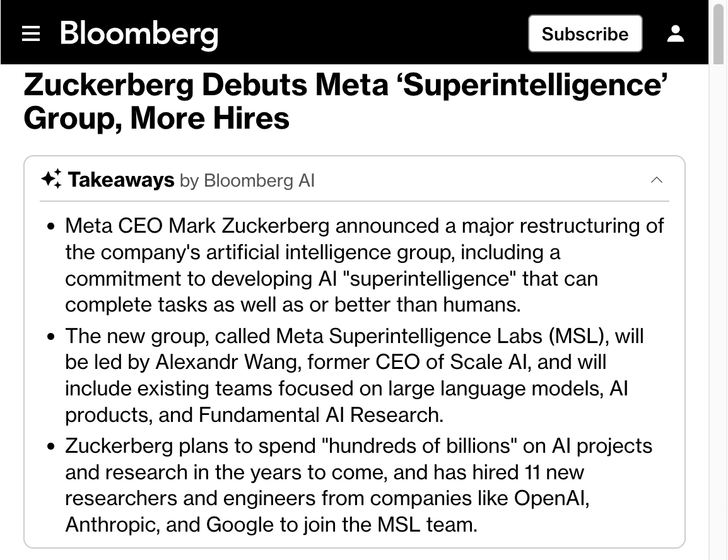Click the Takeaways heading label
728x560 pixels.
coord(121,180)
